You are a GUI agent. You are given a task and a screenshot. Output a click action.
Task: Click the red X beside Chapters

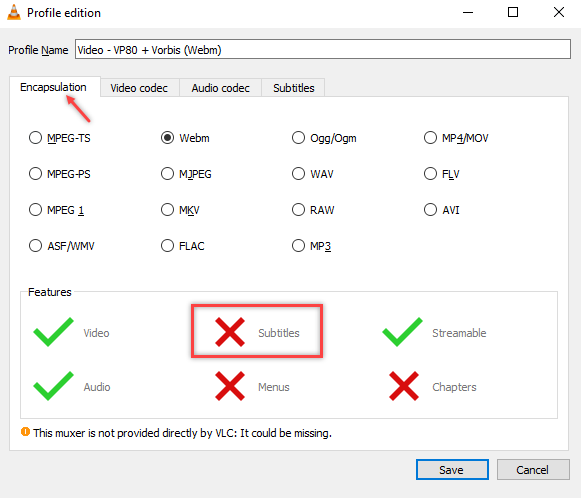tap(404, 386)
